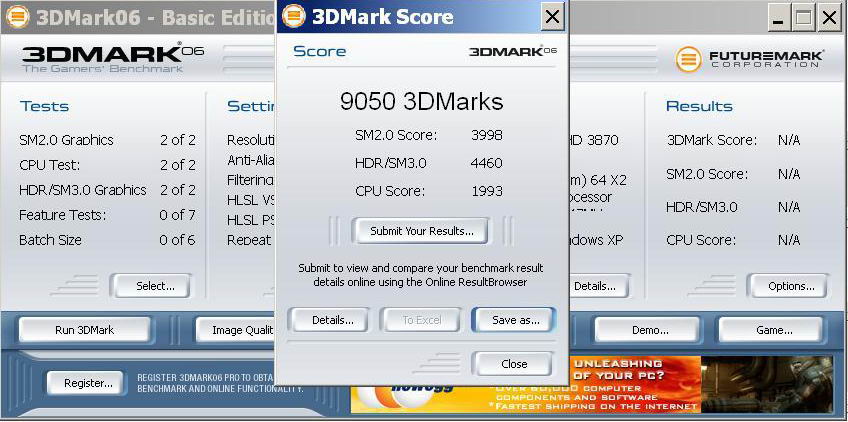This screenshot has width=848, height=422.
Task: Open system Details button in main window
Action: coord(599,286)
